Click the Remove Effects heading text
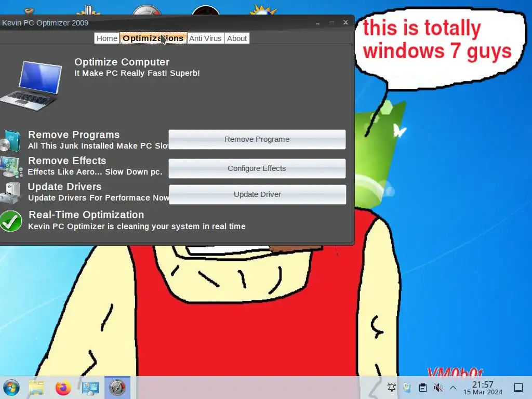 (67, 161)
